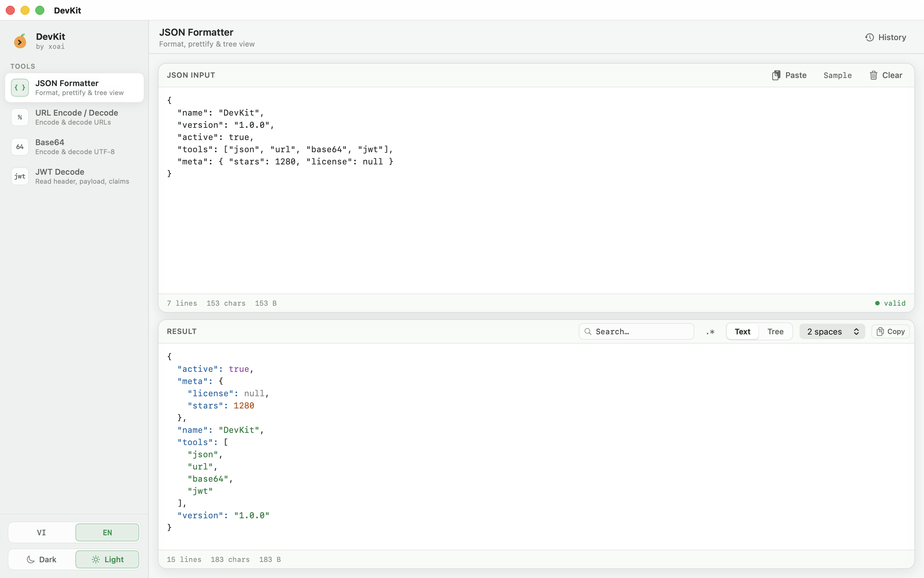
Task: Click inside the JSON input editor
Action: pos(536,190)
